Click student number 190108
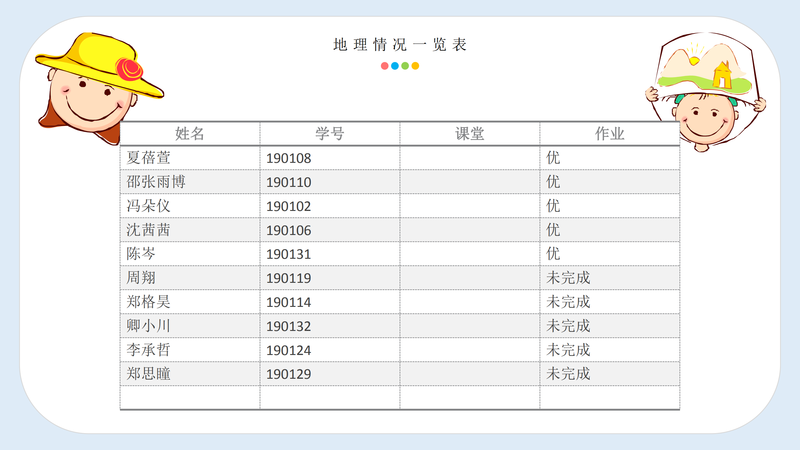This screenshot has height=450, width=800. pyautogui.click(x=289, y=158)
